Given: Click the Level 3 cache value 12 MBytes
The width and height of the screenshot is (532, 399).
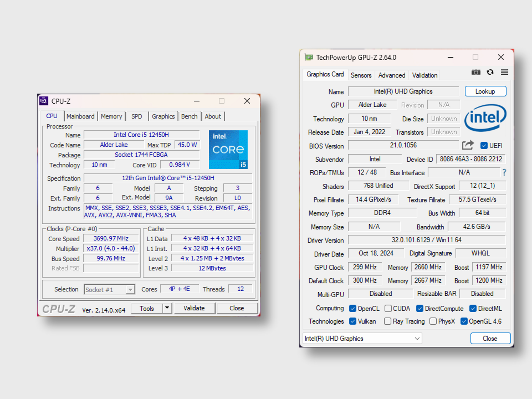Looking at the screenshot, I should [212, 268].
